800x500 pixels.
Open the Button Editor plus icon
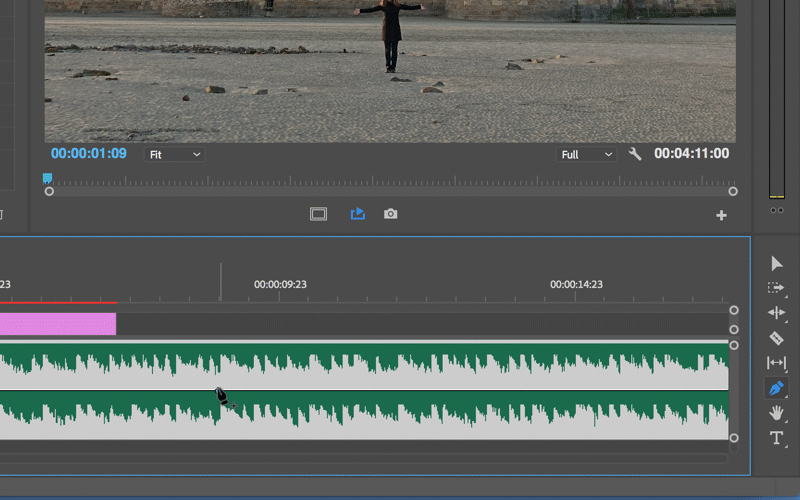tap(721, 215)
